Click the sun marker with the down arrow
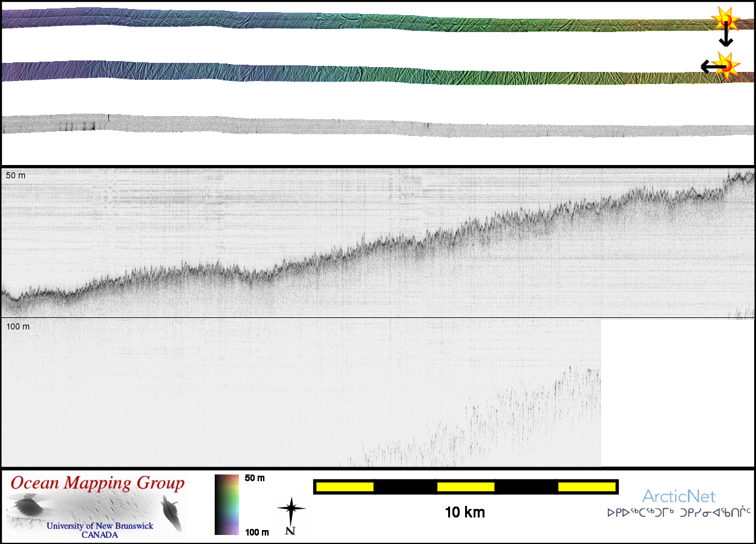 (725, 21)
